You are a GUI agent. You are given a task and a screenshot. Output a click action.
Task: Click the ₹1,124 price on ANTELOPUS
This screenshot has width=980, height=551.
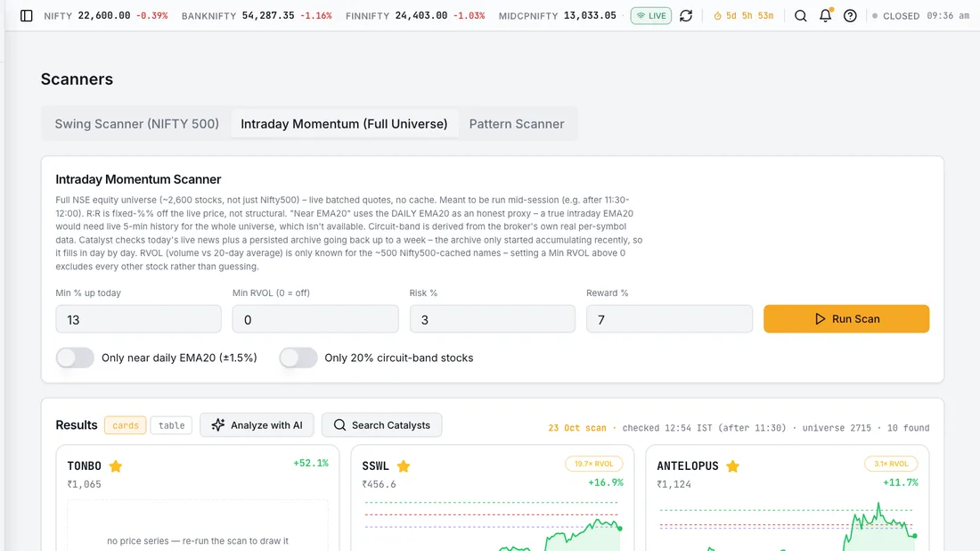point(674,484)
